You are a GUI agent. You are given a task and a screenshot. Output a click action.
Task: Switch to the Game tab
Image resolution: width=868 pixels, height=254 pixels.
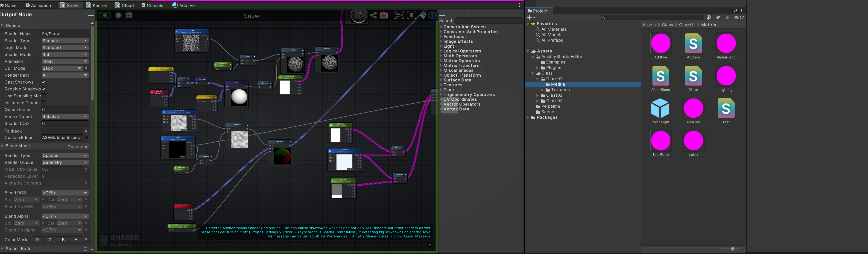pos(9,5)
